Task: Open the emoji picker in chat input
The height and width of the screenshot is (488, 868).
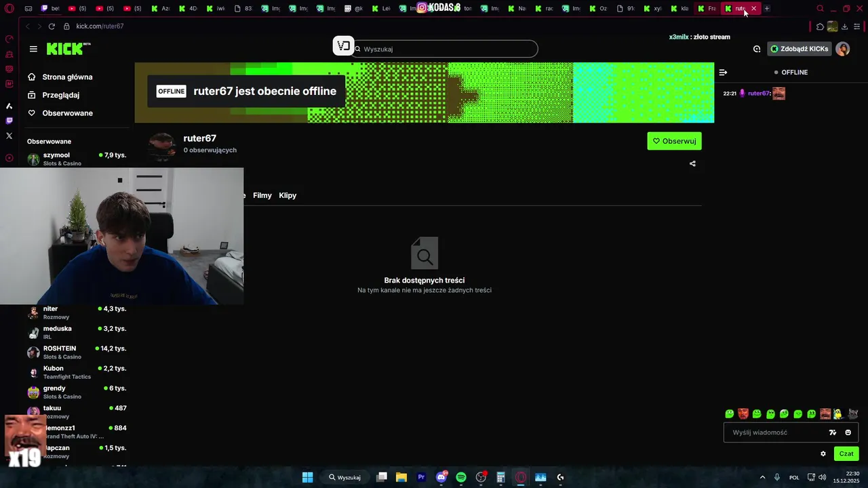Action: [848, 432]
